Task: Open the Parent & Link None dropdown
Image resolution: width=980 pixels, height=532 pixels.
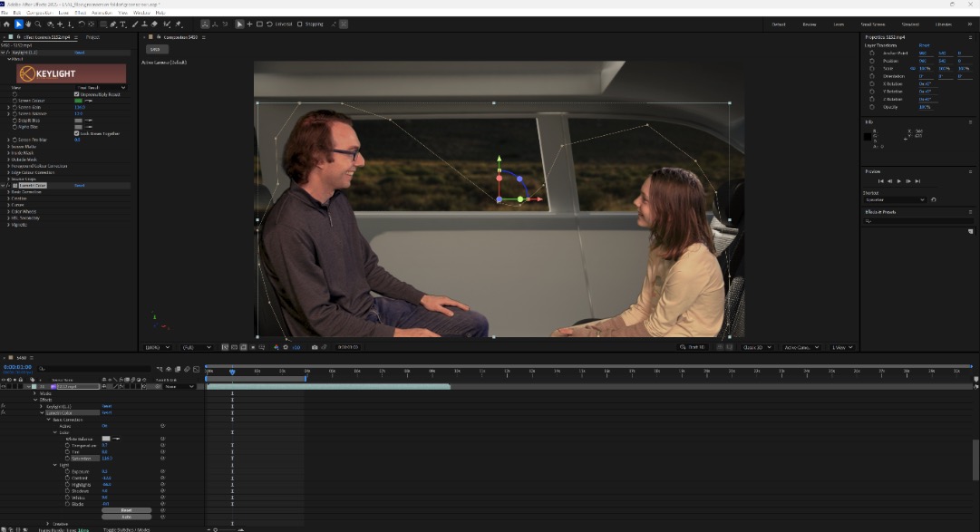Action: pyautogui.click(x=179, y=386)
